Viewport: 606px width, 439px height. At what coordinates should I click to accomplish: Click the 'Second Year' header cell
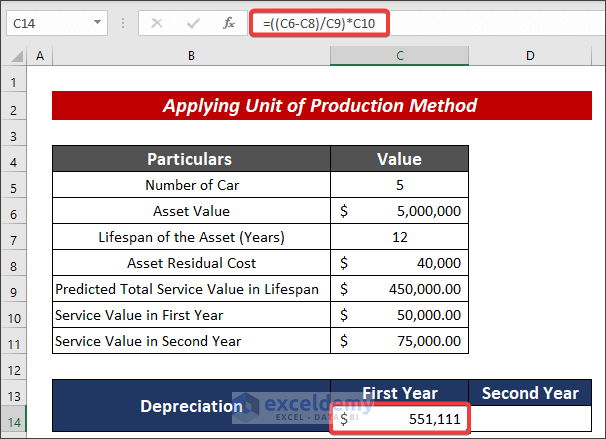[530, 393]
